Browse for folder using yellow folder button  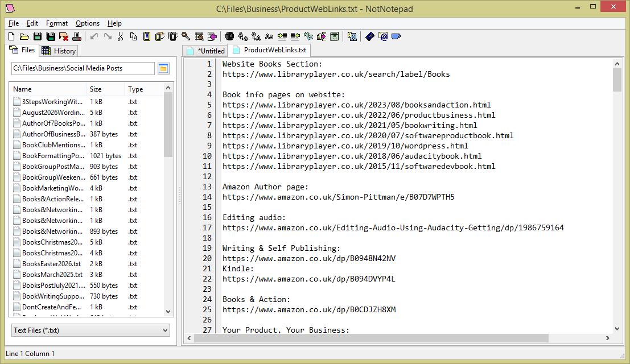pos(163,69)
